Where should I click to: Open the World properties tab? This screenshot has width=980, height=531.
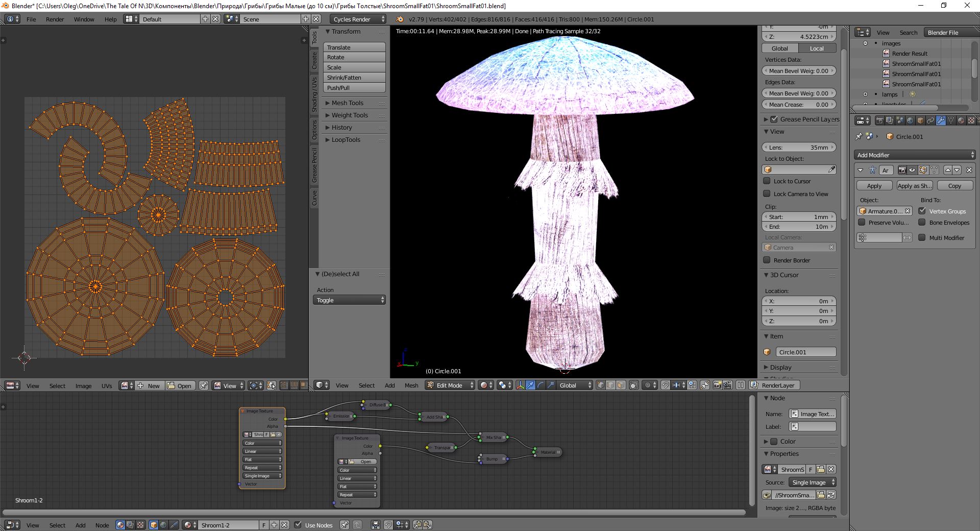tap(910, 120)
